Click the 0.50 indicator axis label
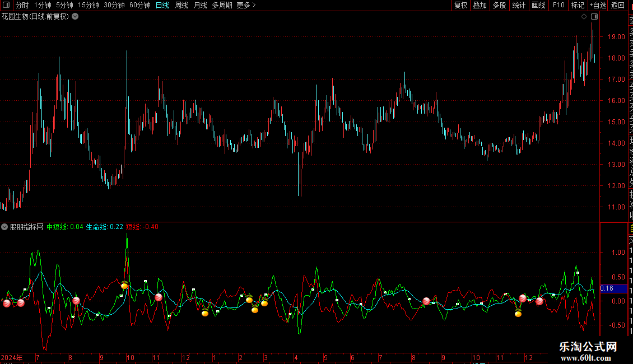This screenshot has width=633, height=364. point(618,277)
